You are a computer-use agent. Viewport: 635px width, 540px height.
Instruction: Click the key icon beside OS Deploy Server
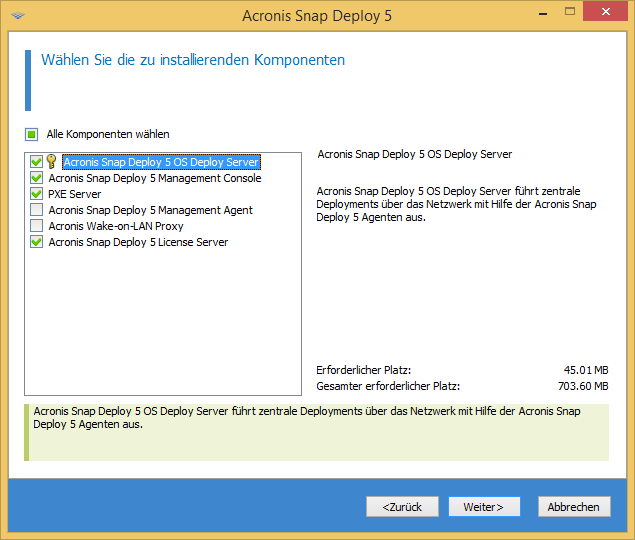pos(51,161)
